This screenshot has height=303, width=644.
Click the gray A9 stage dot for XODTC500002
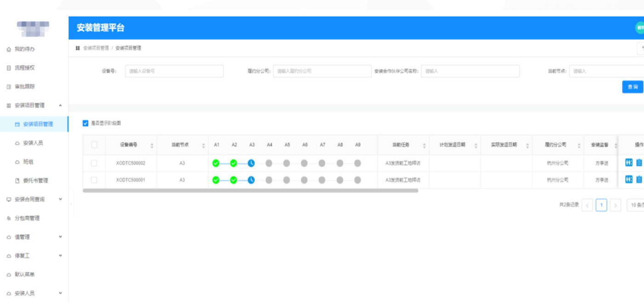coord(357,163)
